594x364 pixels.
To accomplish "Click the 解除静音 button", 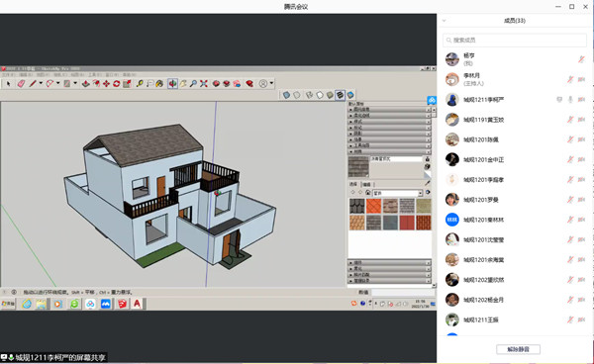I will pyautogui.click(x=518, y=349).
